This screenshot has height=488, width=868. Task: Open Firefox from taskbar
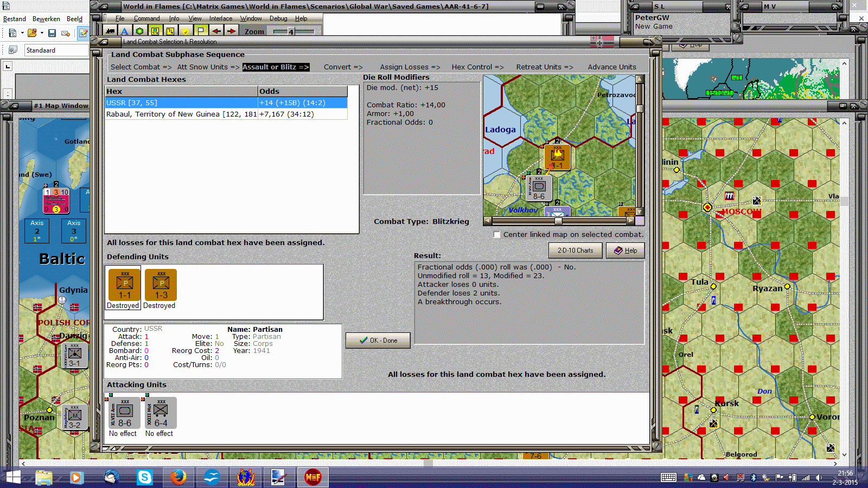[x=178, y=477]
